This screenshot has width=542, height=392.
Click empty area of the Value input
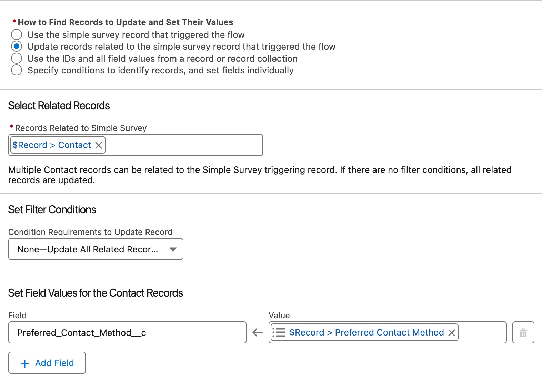482,332
